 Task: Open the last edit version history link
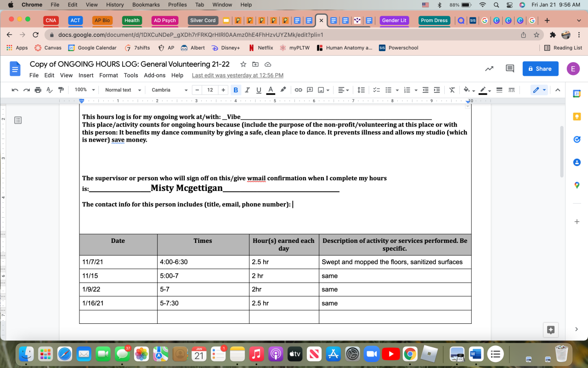click(x=237, y=75)
